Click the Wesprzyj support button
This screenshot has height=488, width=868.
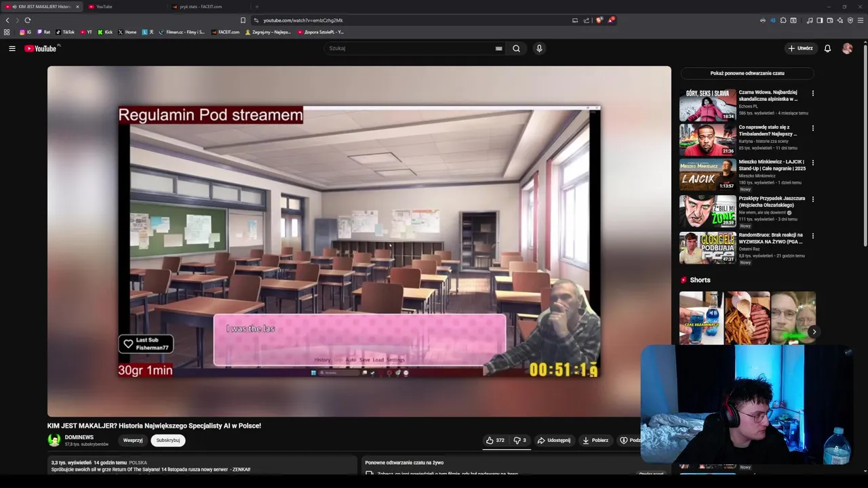point(133,440)
